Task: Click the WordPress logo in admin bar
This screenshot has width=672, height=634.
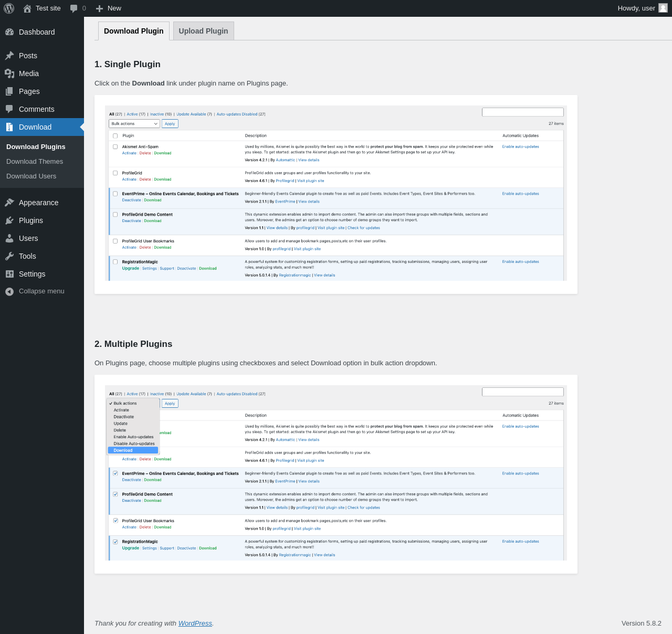Action: (x=9, y=8)
